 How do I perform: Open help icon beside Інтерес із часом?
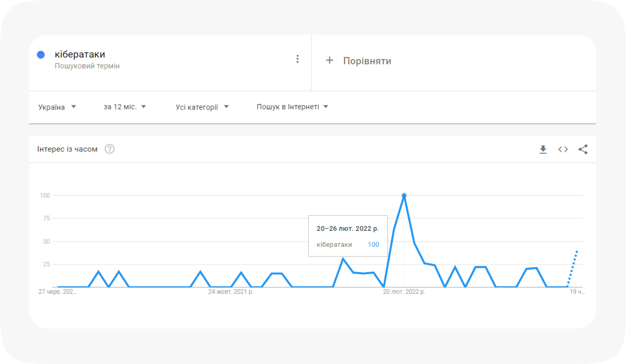pyautogui.click(x=110, y=149)
